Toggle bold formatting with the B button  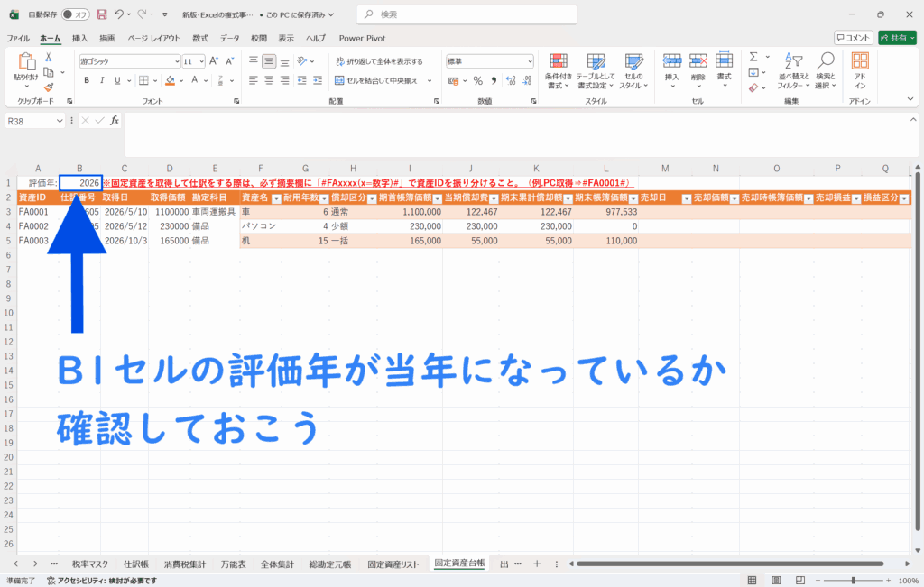[87, 80]
